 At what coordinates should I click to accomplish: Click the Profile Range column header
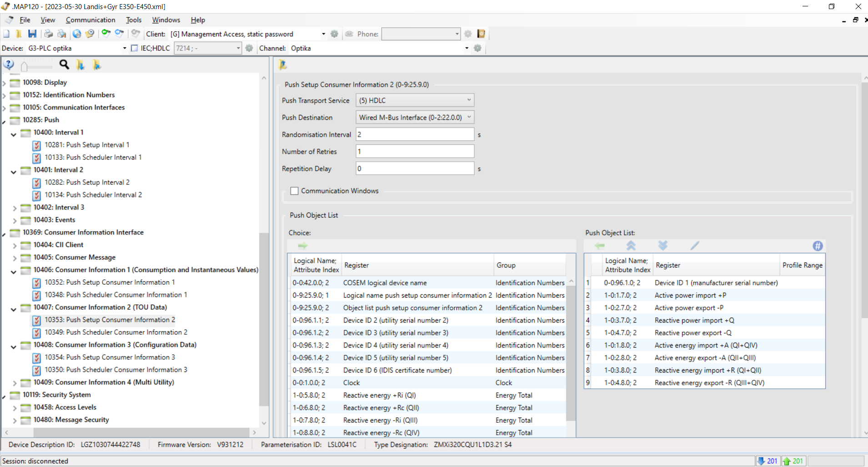802,265
